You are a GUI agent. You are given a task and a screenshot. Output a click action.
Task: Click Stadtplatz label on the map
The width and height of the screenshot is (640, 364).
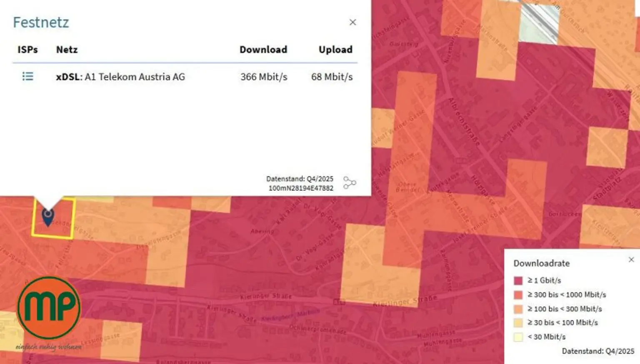(x=607, y=188)
